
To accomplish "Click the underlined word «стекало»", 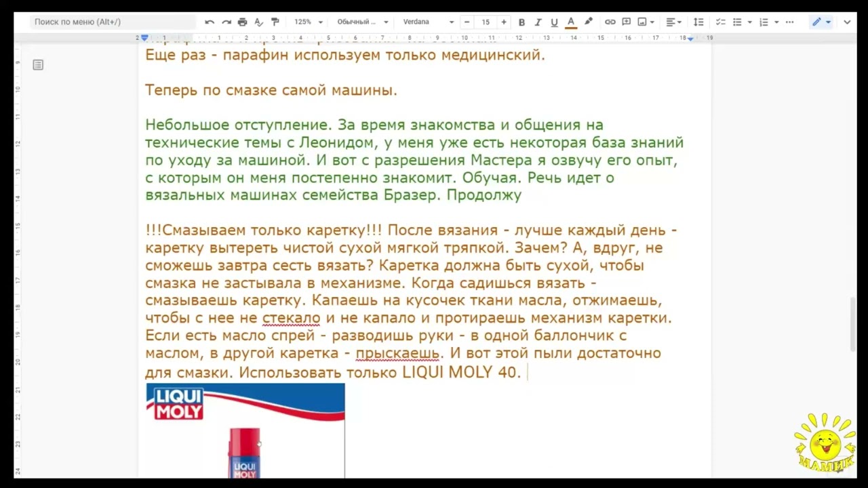I will point(291,318).
